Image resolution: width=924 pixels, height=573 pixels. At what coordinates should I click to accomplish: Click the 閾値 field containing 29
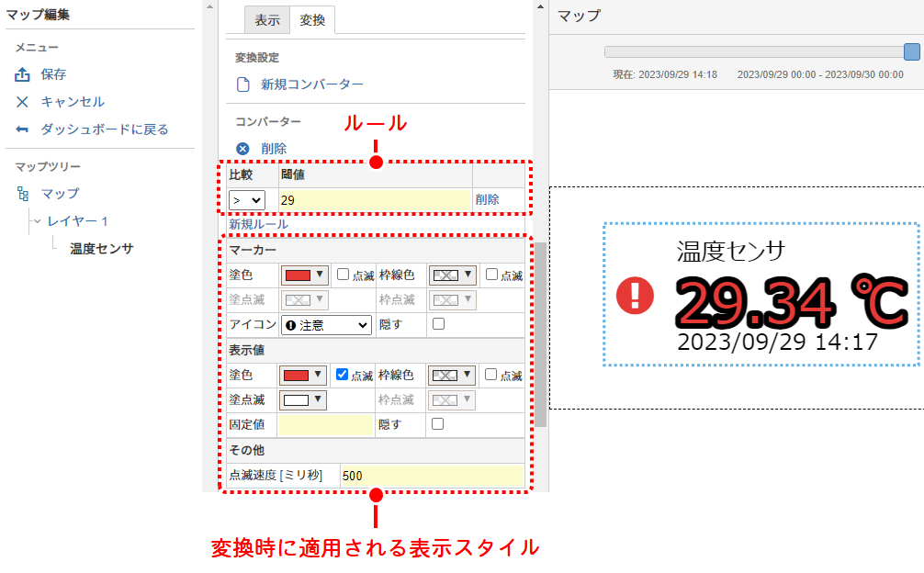tap(375, 200)
